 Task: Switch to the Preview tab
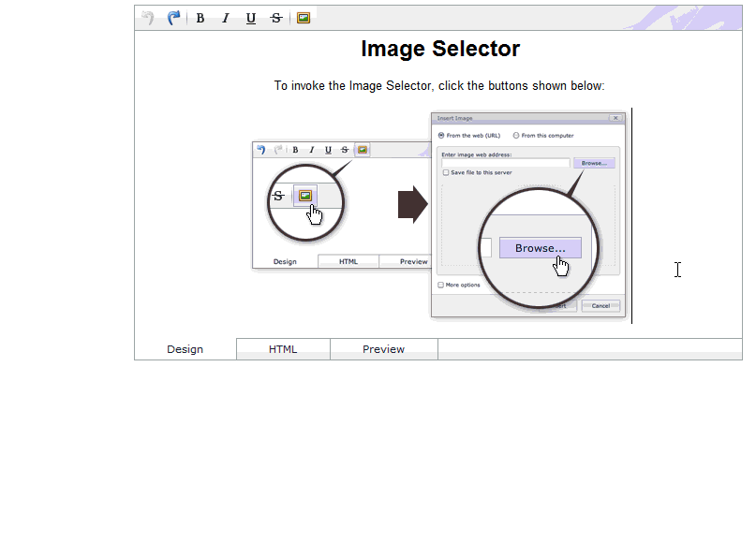[x=383, y=348]
